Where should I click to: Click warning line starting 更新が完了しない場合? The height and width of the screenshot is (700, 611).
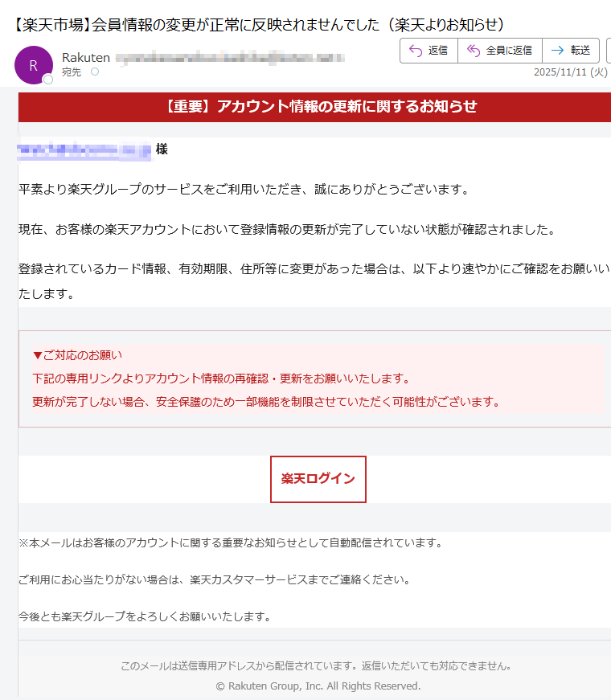point(267,402)
